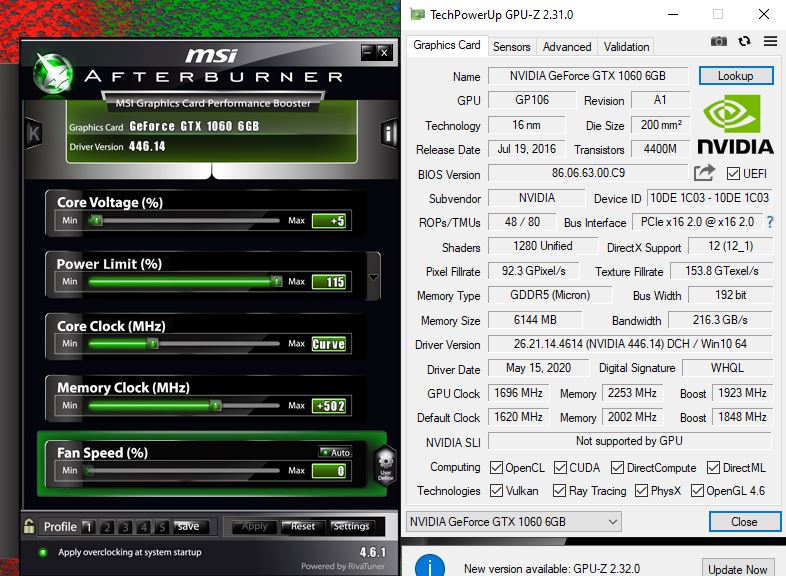This screenshot has height=576, width=786.
Task: Click the Afterburner Apply button
Action: (254, 526)
